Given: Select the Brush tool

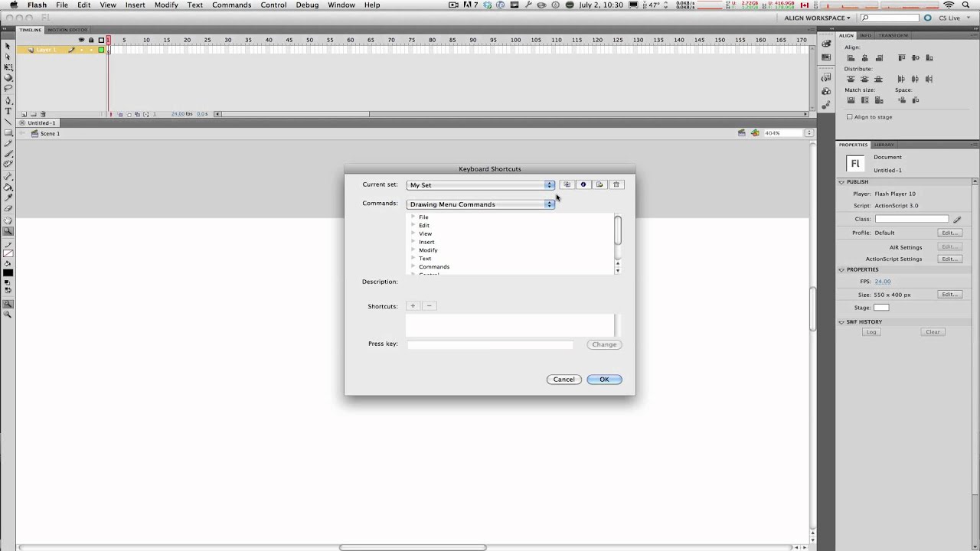Looking at the screenshot, I should tap(8, 154).
